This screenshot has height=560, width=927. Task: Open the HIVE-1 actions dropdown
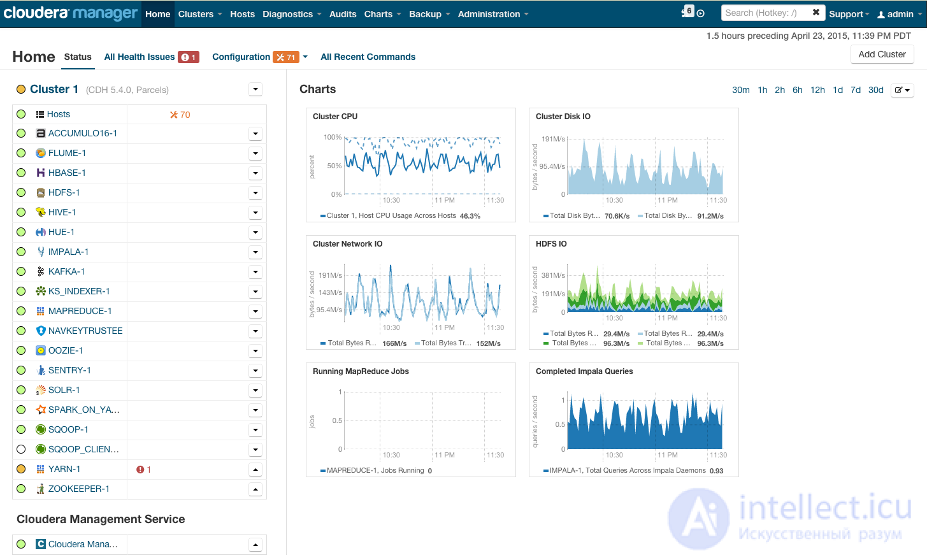255,213
